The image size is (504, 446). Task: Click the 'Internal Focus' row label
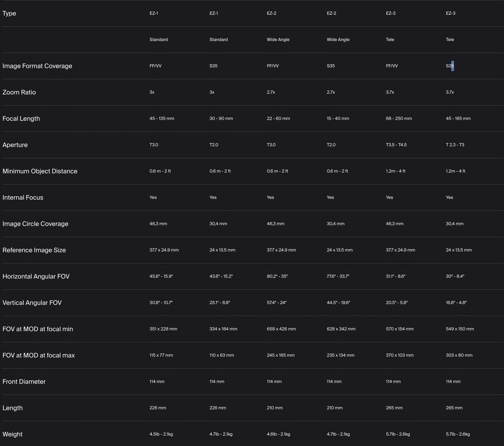pyautogui.click(x=23, y=197)
